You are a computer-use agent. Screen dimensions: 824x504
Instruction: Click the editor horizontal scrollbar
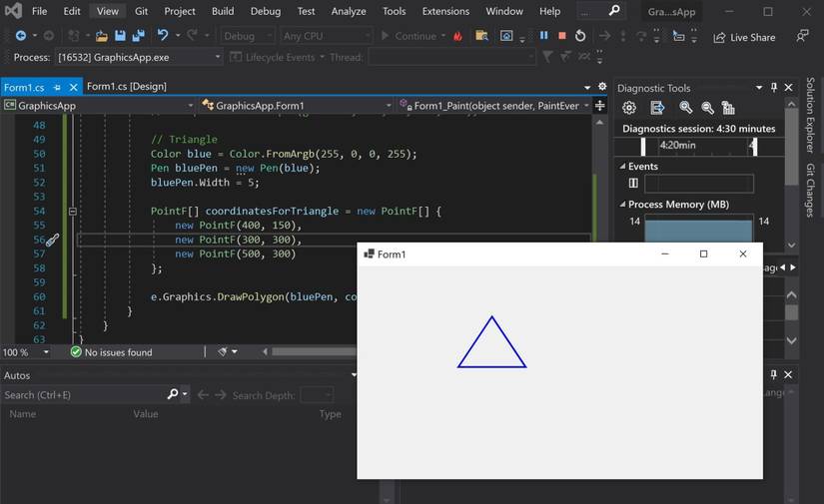click(x=314, y=351)
